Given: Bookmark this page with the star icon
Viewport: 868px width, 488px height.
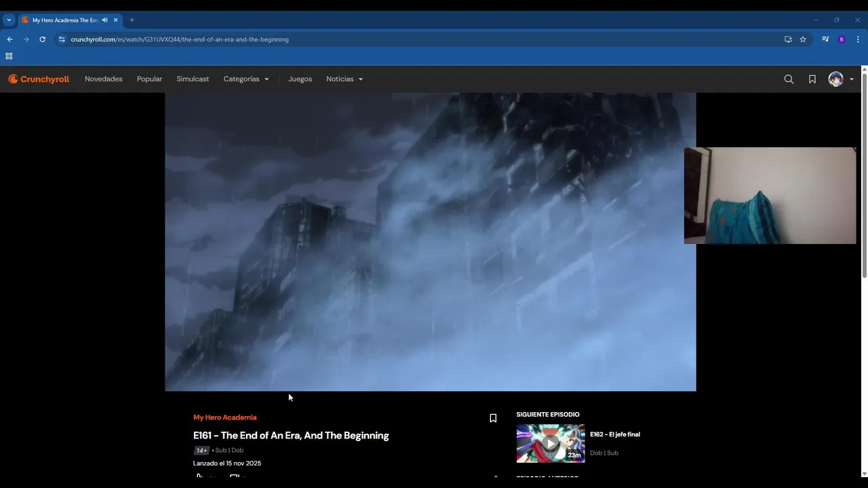Looking at the screenshot, I should coord(803,39).
